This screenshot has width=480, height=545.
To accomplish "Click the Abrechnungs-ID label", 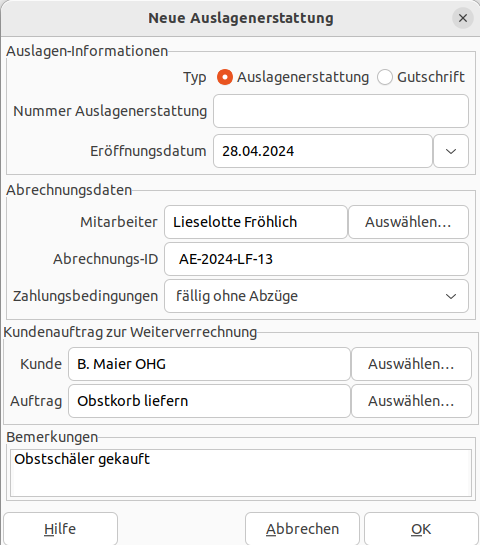I will click(x=106, y=259).
